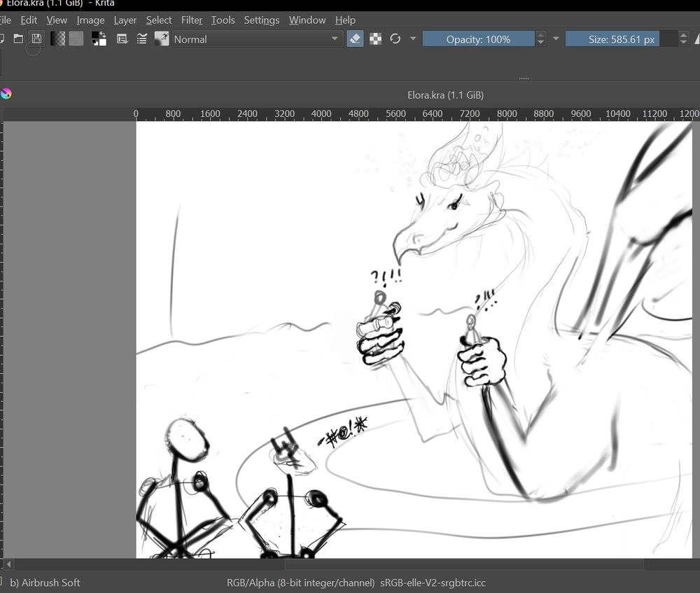The height and width of the screenshot is (593, 700).
Task: Toggle eraser mode in the toolbar
Action: tap(355, 39)
